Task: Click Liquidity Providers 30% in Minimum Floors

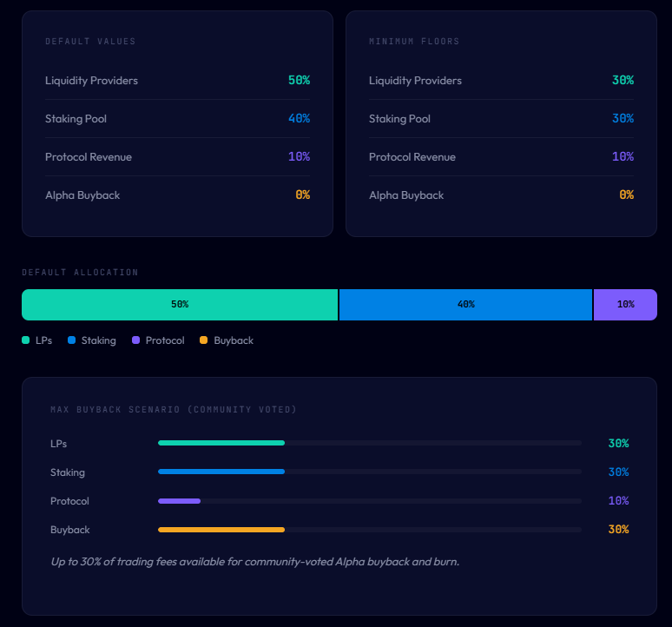Action: (x=623, y=81)
